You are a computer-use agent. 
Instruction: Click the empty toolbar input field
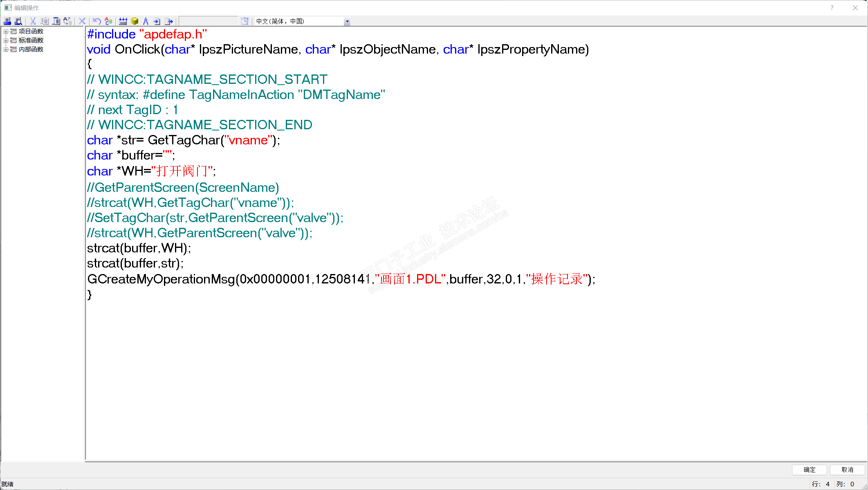point(209,21)
